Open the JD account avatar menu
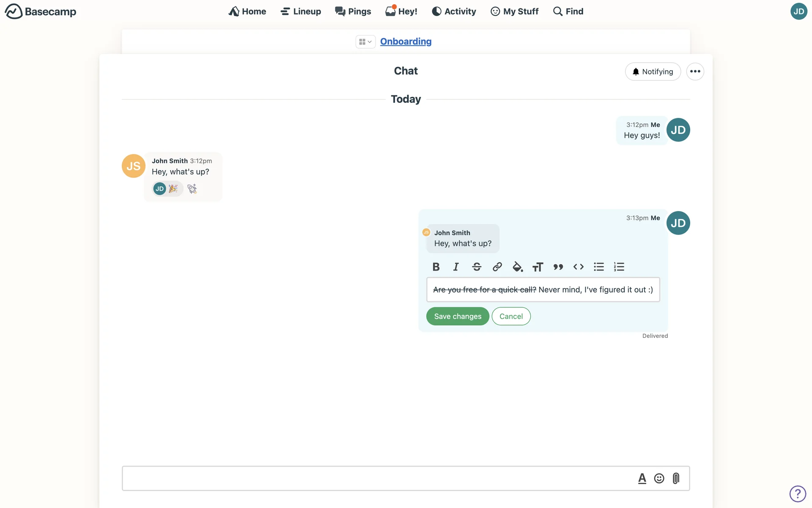This screenshot has height=508, width=812. point(798,11)
